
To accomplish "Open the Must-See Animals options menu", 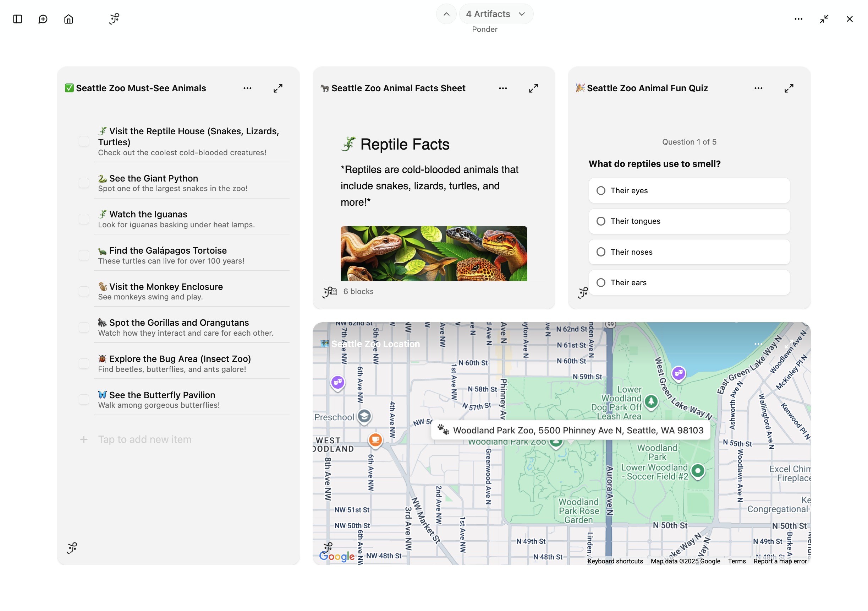I will [x=247, y=88].
